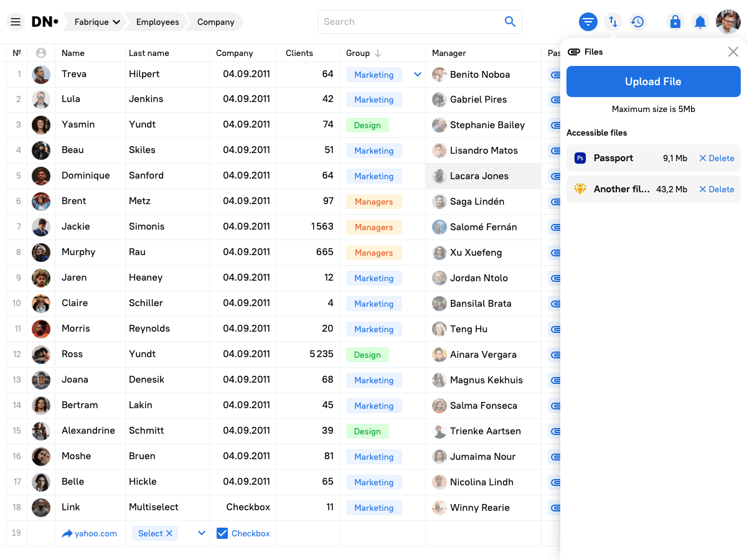Click the sort arrows icon
The image size is (747, 560).
[x=613, y=22]
